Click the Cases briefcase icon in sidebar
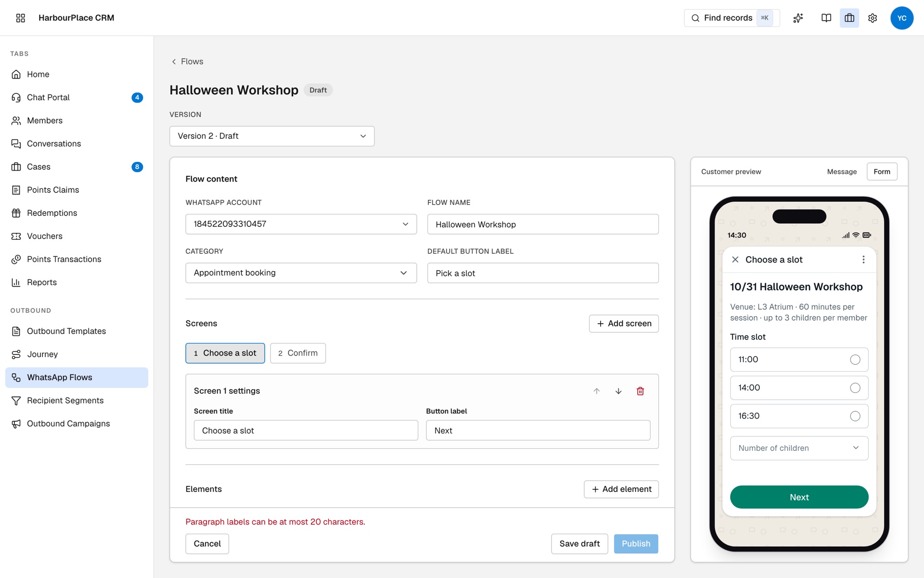924x578 pixels. (16, 167)
